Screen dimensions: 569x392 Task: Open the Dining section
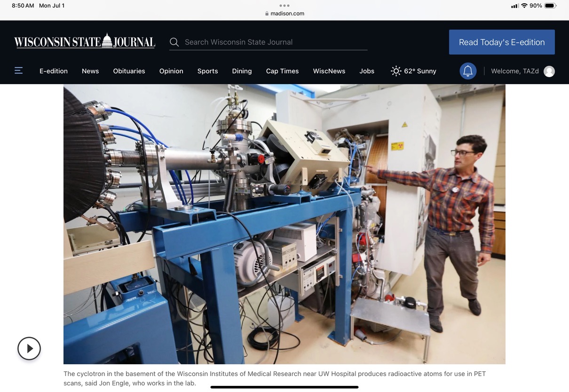(242, 71)
